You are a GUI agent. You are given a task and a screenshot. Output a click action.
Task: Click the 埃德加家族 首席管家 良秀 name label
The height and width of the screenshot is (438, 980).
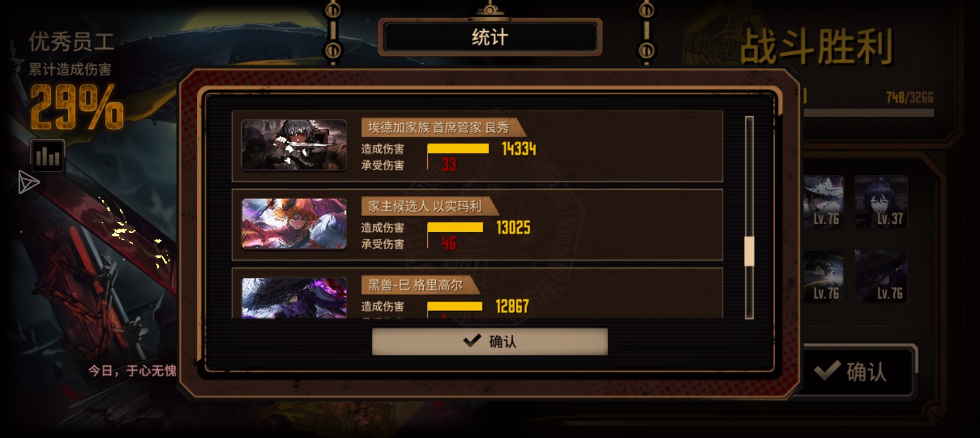point(439,128)
